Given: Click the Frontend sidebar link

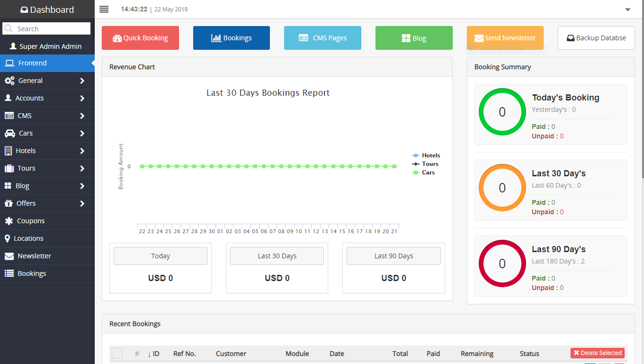Looking at the screenshot, I should coord(32,63).
